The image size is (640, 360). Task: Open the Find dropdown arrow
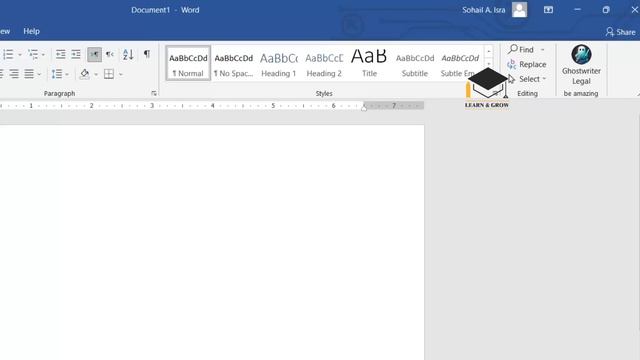pos(542,50)
